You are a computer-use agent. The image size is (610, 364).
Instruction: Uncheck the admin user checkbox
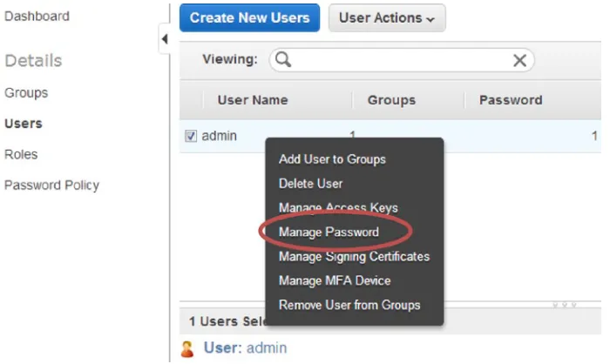[191, 136]
